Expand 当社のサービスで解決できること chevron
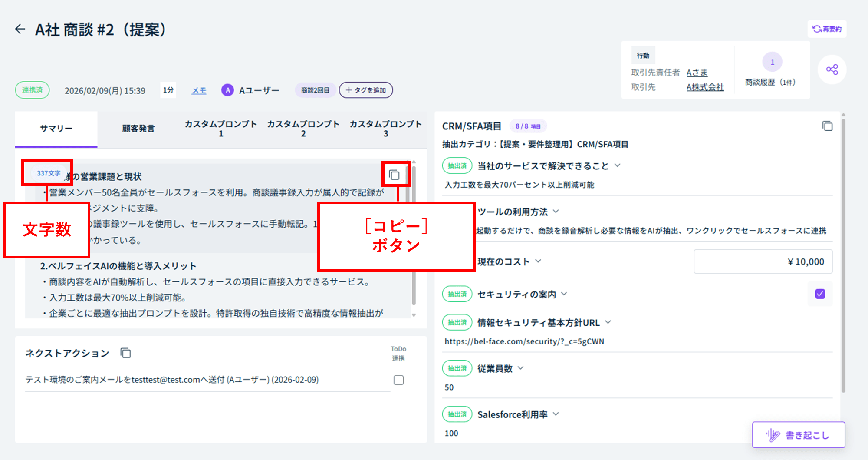The image size is (868, 460). pyautogui.click(x=618, y=165)
